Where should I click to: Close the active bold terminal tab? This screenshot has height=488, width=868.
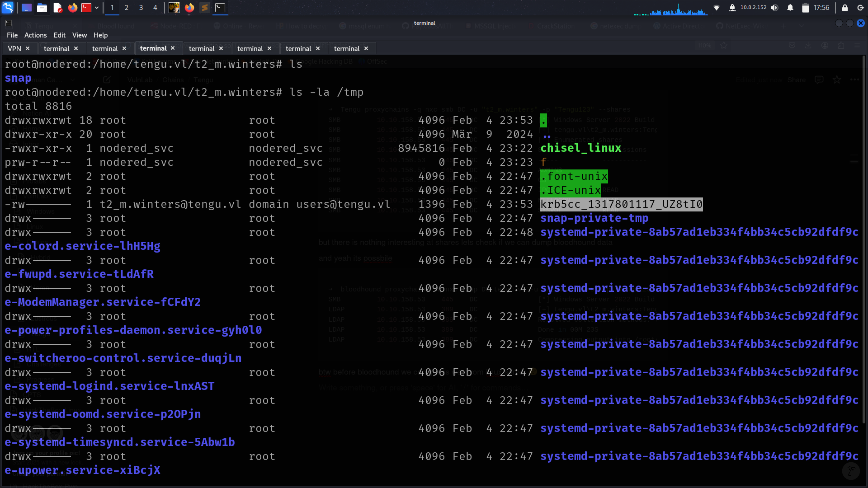[x=173, y=48]
